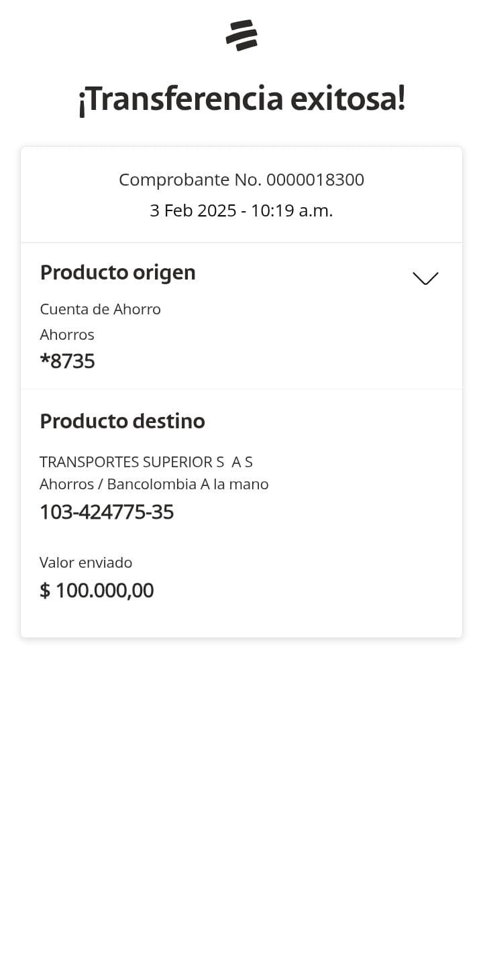Screen dimensions: 483x980
Task: Select origin account number *8735
Action: [68, 361]
